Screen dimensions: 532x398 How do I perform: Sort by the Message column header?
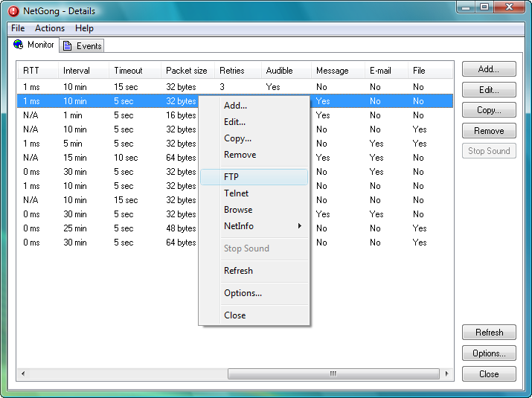click(x=338, y=71)
